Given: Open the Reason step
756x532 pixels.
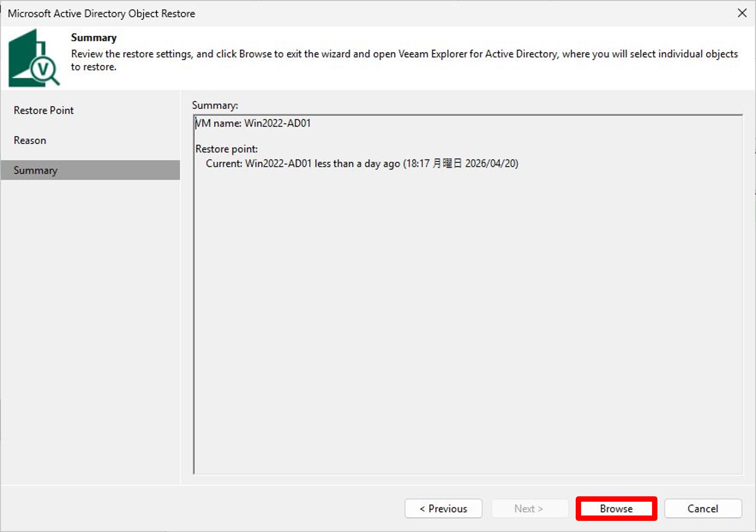Looking at the screenshot, I should pyautogui.click(x=30, y=140).
